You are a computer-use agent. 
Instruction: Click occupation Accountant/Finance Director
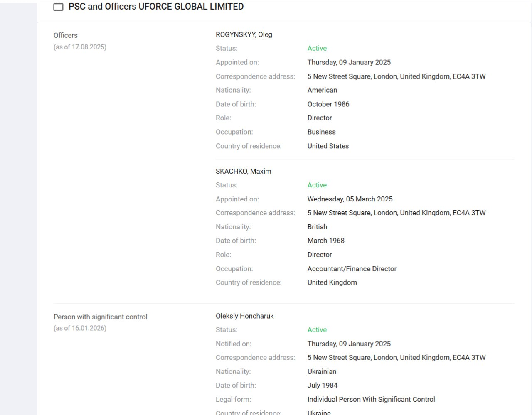tap(352, 269)
